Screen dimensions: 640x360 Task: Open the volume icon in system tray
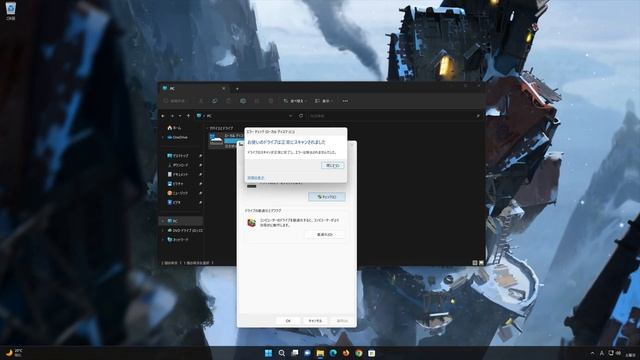618,353
